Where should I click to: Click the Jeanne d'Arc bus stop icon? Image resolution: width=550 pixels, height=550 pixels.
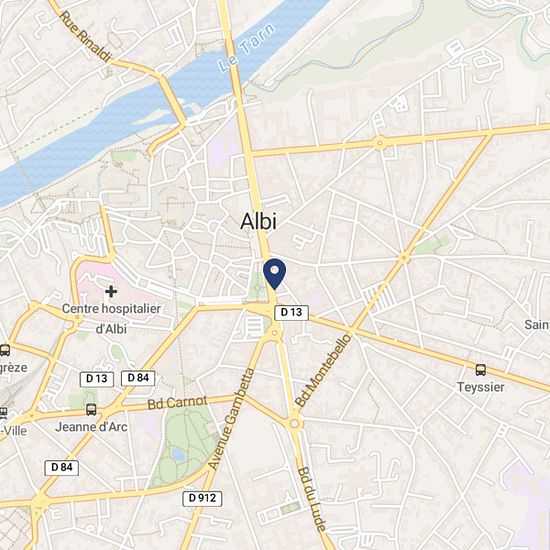[91, 409]
